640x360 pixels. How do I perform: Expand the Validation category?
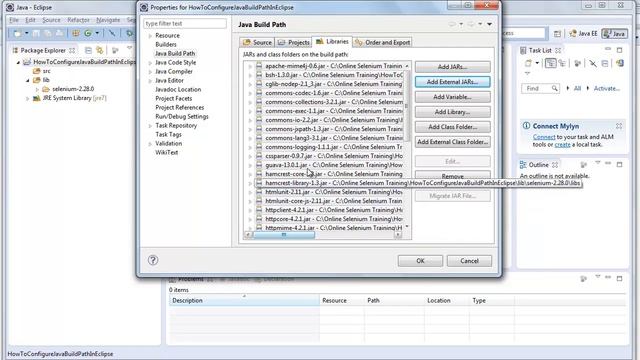150,144
